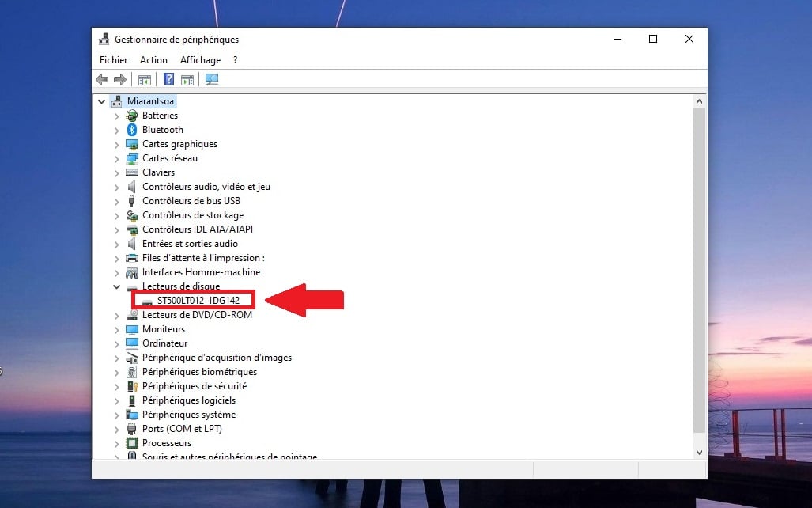812x508 pixels.
Task: Collapse the Lecteurs de disque category
Action: pos(116,286)
